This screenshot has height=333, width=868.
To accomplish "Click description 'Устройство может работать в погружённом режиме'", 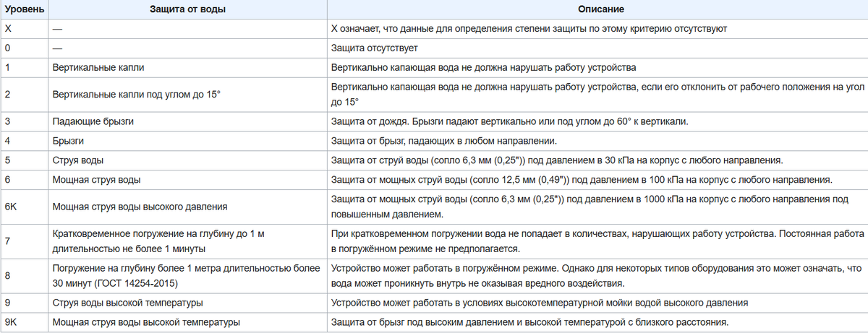I will coord(597,276).
